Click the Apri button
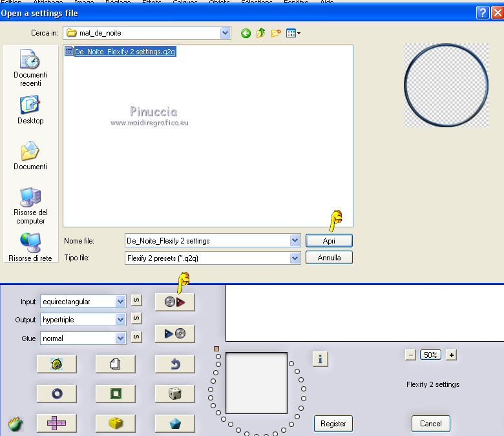504x436 pixels. (329, 241)
